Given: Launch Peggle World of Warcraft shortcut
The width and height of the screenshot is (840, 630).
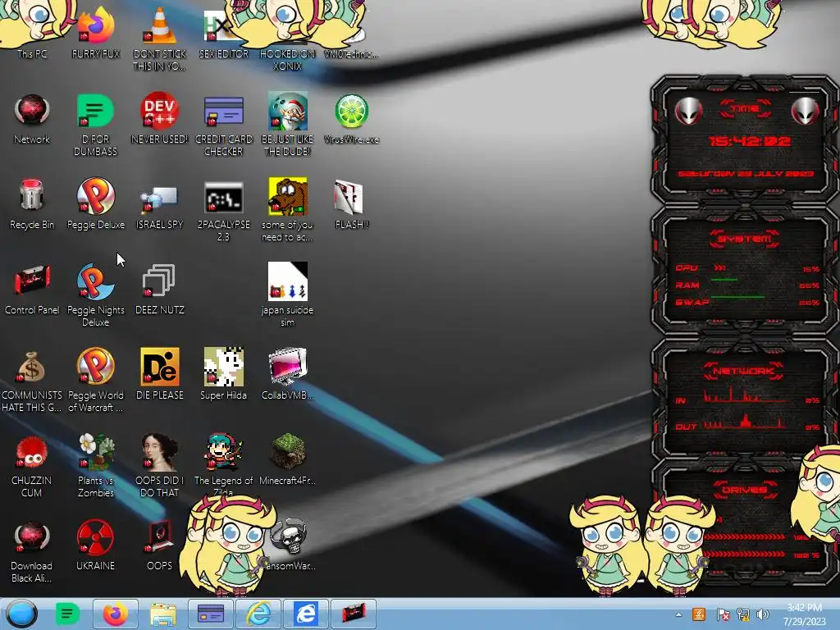Looking at the screenshot, I should (x=95, y=380).
